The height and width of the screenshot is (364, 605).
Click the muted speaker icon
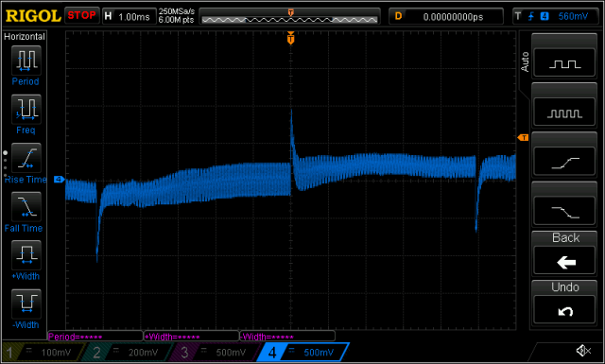583,351
